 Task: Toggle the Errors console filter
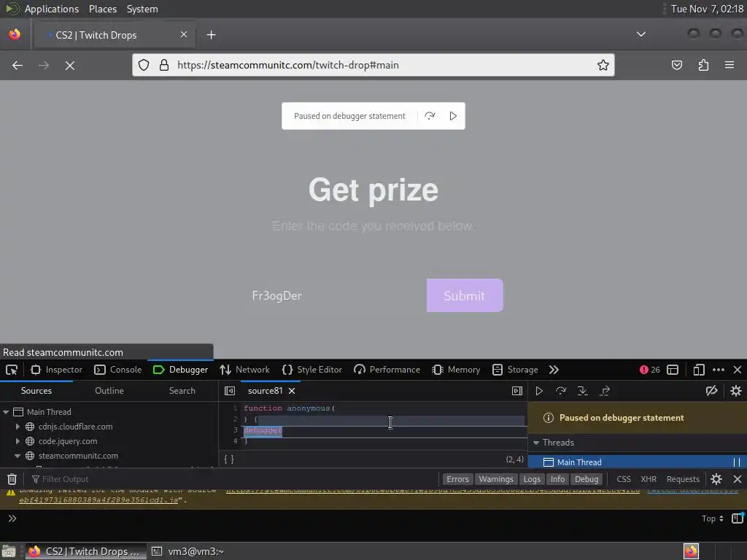click(457, 479)
